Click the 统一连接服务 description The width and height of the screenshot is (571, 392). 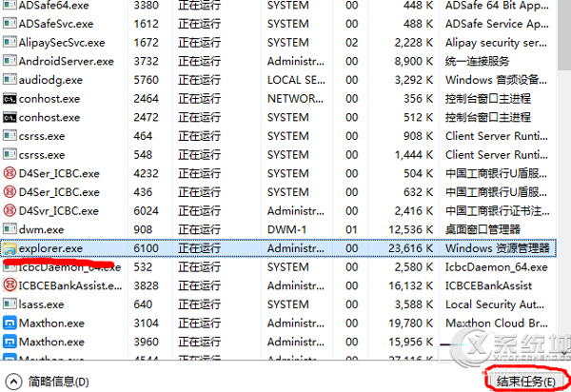click(x=477, y=61)
